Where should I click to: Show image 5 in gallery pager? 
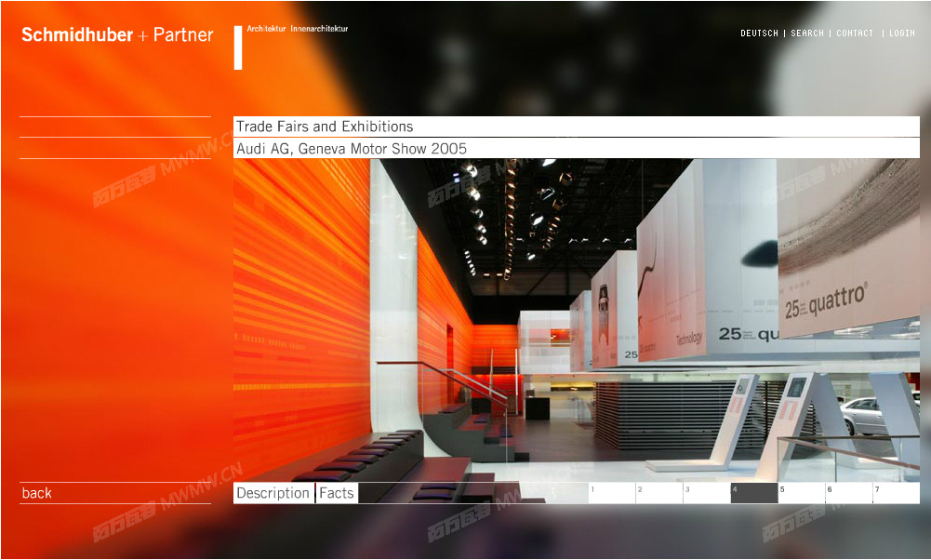click(x=802, y=493)
